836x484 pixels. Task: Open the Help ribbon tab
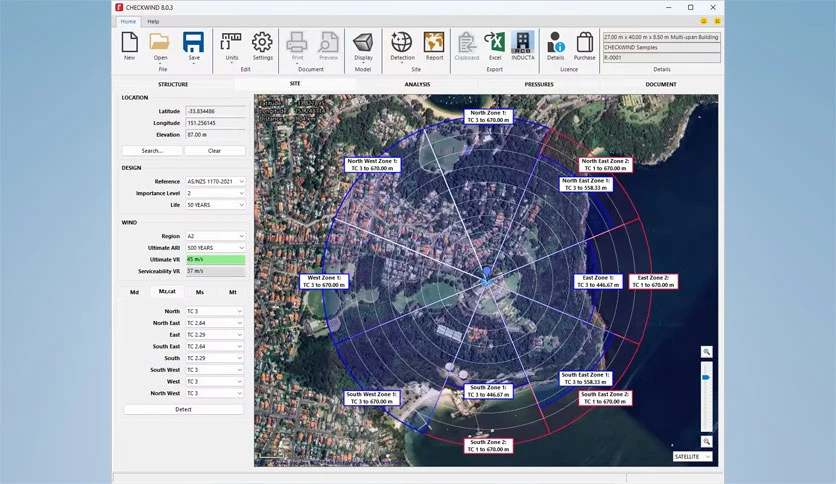click(x=153, y=21)
